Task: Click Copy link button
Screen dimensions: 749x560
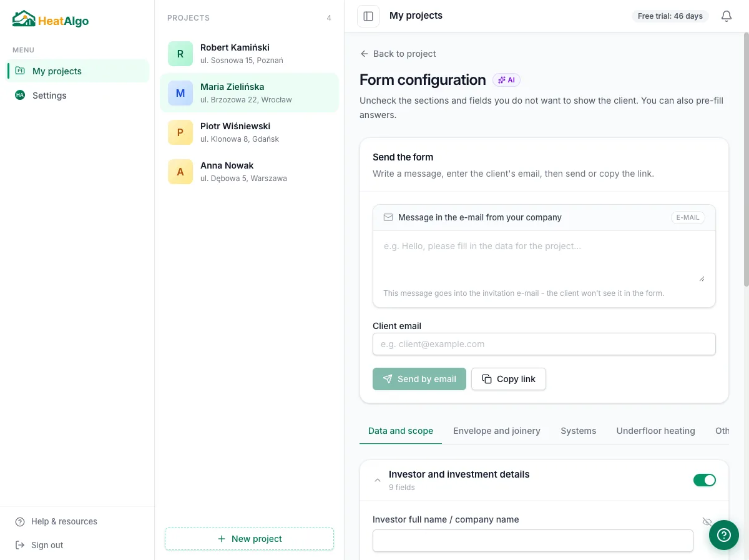Action: point(509,379)
